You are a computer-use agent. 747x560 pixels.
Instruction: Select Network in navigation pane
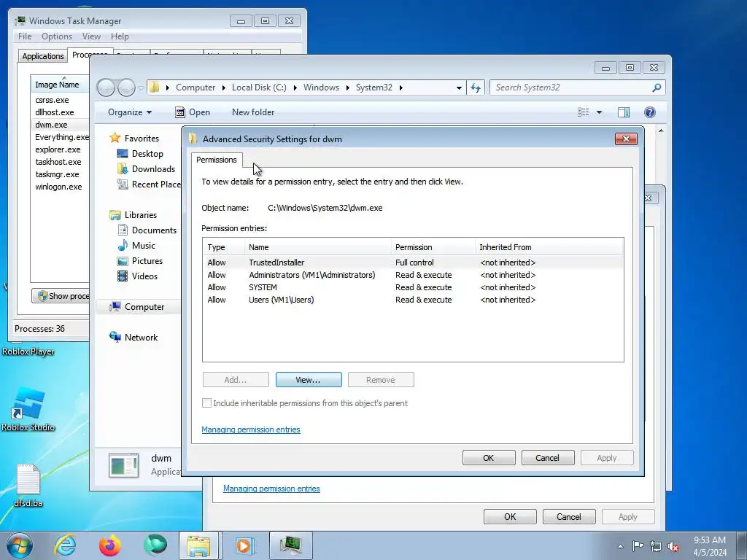[x=141, y=338]
